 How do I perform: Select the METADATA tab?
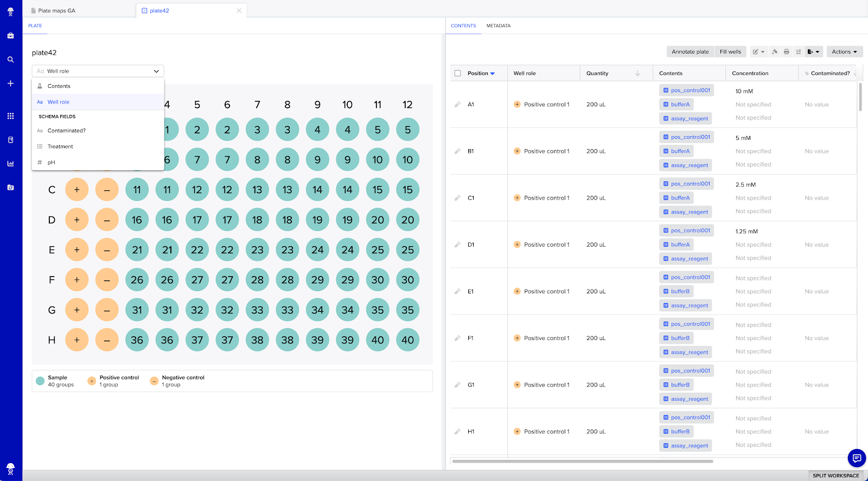pos(499,26)
